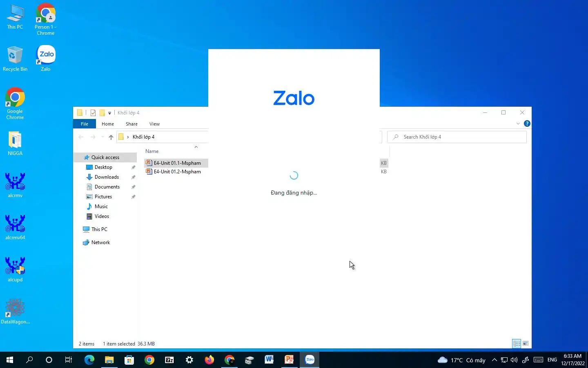Open taskbar search magnifier
This screenshot has height=368, width=588.
[29, 360]
